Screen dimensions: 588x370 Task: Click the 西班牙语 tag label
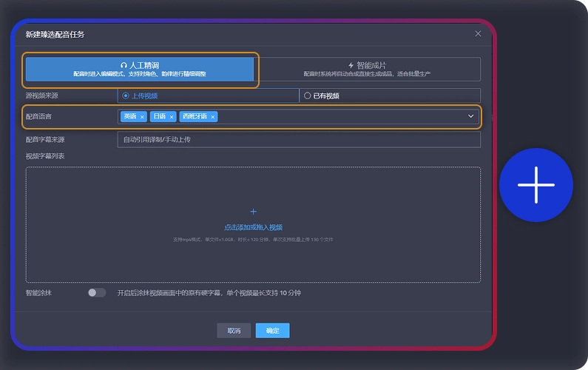(195, 117)
